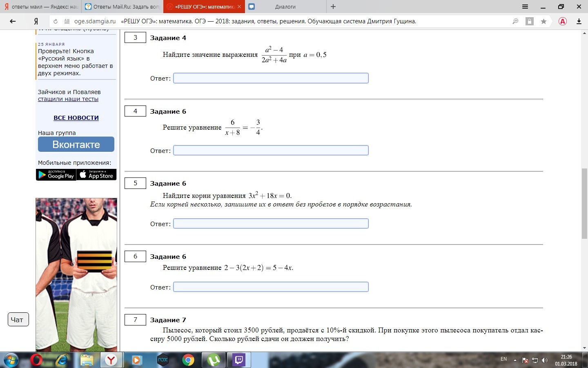Image resolution: width=588 pixels, height=368 pixels.
Task: Launch the Twitch app from the taskbar
Action: 238,360
